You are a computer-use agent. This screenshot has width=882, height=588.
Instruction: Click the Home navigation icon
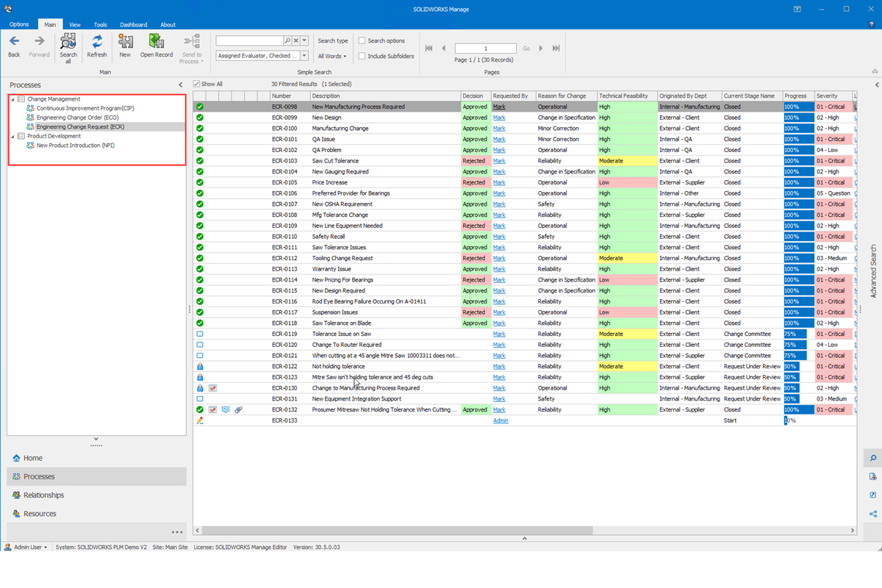pyautogui.click(x=16, y=458)
